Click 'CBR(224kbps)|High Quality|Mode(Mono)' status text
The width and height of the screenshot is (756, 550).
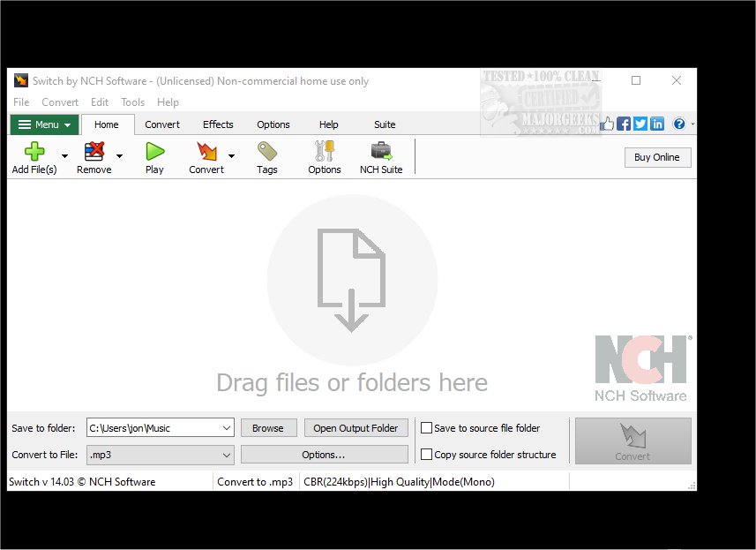pyautogui.click(x=400, y=481)
